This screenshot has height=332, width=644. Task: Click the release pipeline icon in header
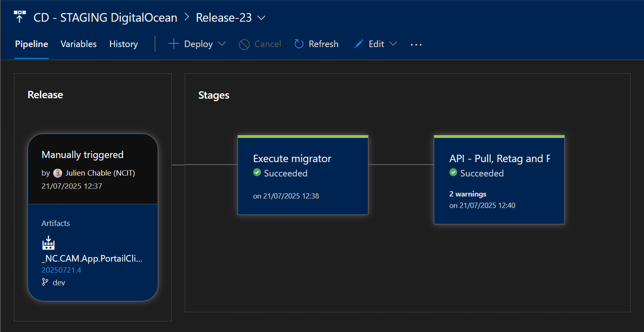(x=20, y=17)
